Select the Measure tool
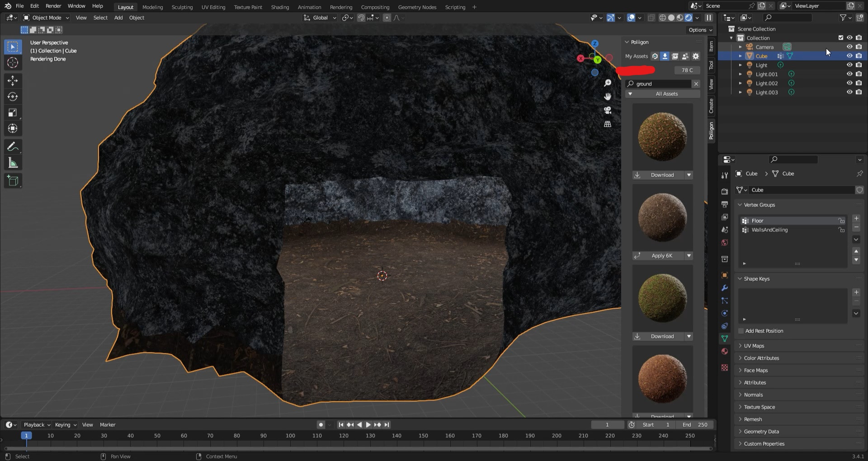868x461 pixels. (x=13, y=163)
